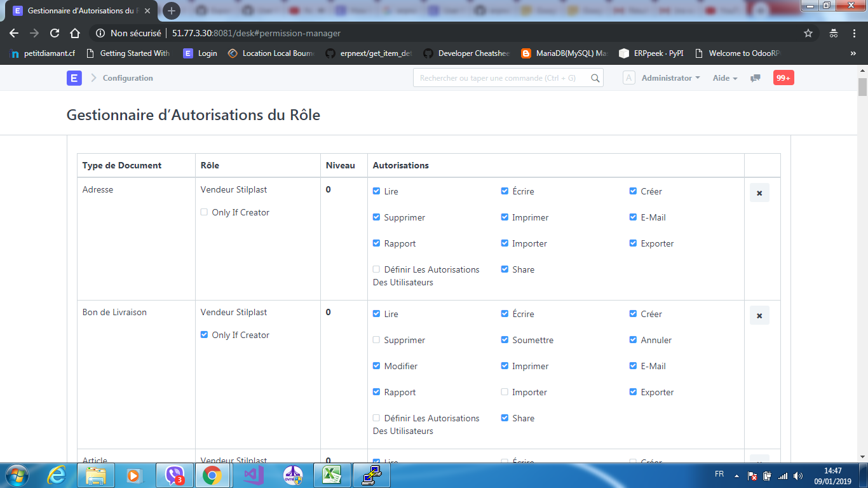Open Viber from the taskbar

(174, 475)
